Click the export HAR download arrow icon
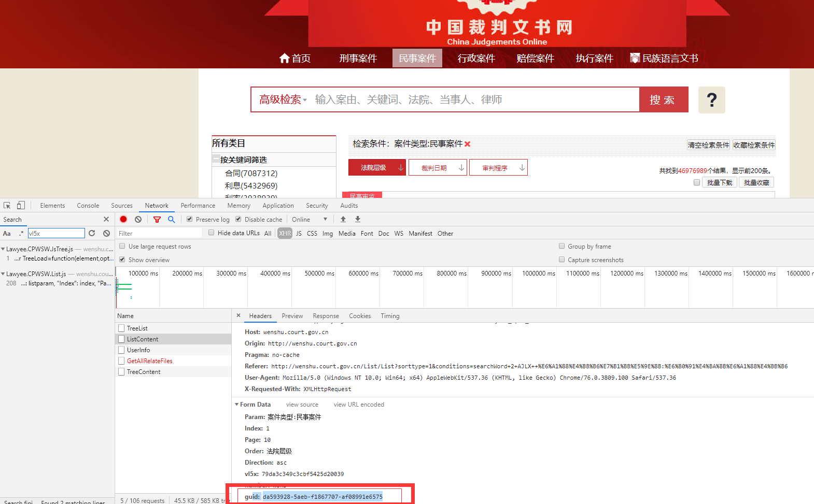The height and width of the screenshot is (504, 814). (x=358, y=219)
